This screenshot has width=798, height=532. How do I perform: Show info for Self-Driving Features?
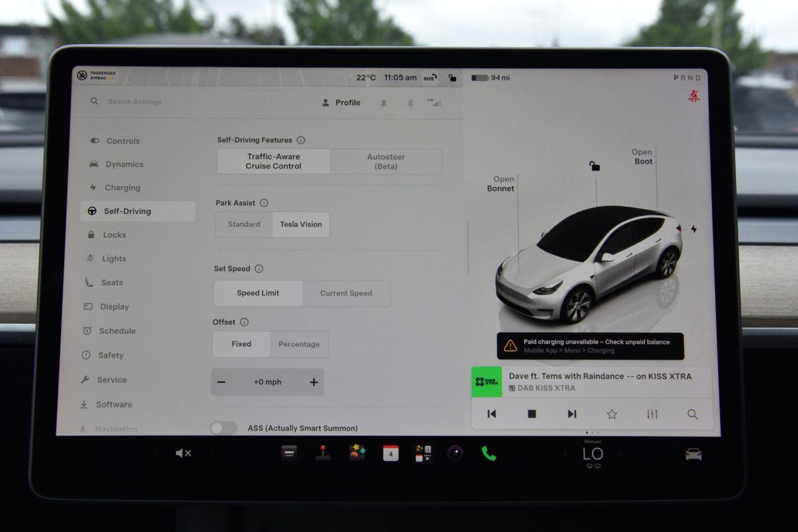[301, 140]
